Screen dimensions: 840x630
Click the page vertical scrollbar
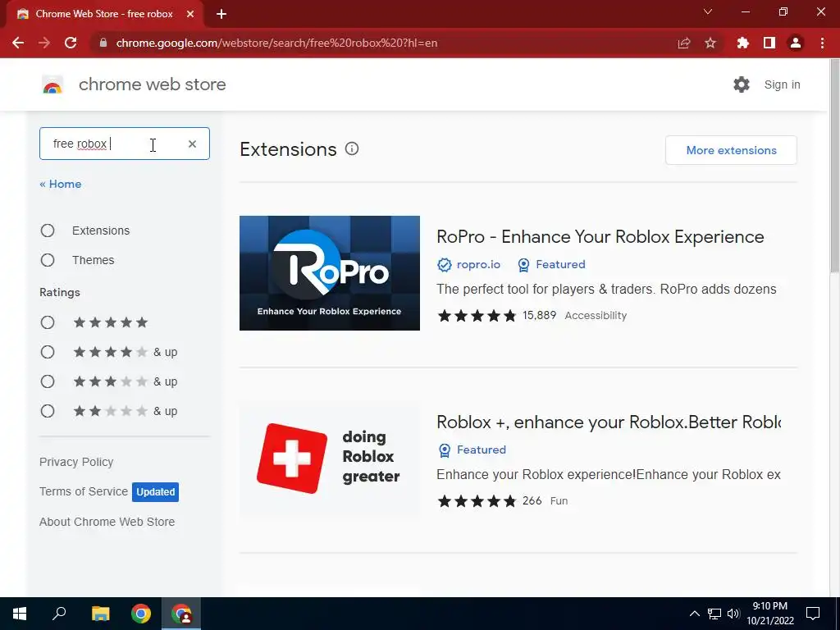(833, 165)
